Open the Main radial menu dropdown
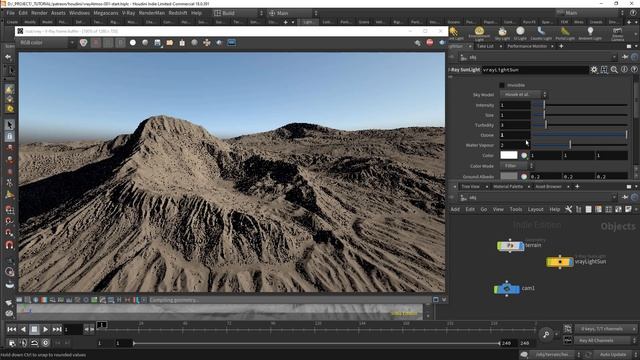 coord(293,13)
